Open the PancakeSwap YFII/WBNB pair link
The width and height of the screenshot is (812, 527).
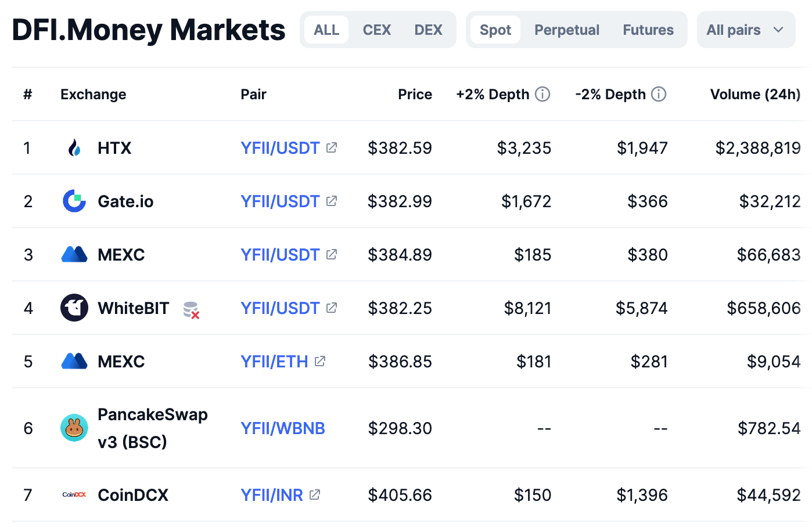tap(283, 428)
